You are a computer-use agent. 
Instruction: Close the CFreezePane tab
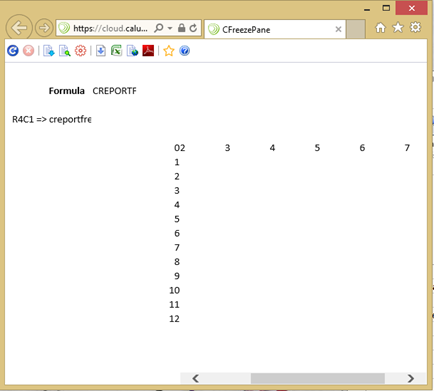click(x=338, y=29)
